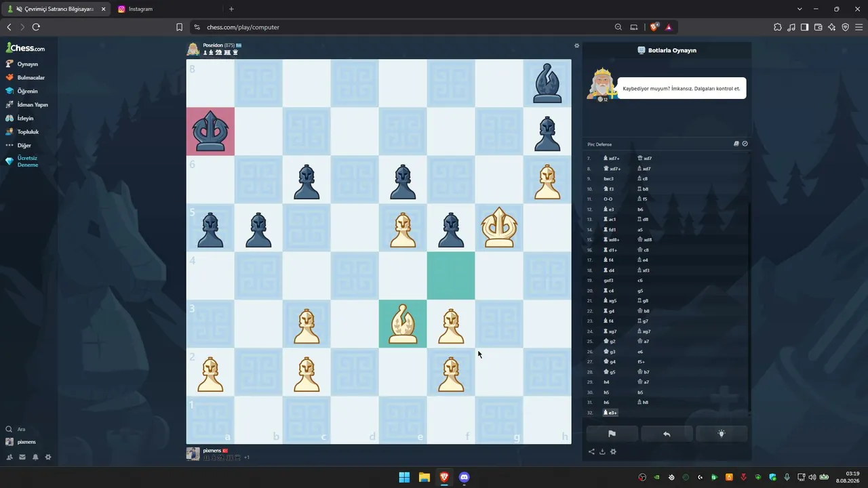Toggle browser sidebar panel icon
Screen dimensions: 868x488
805,27
